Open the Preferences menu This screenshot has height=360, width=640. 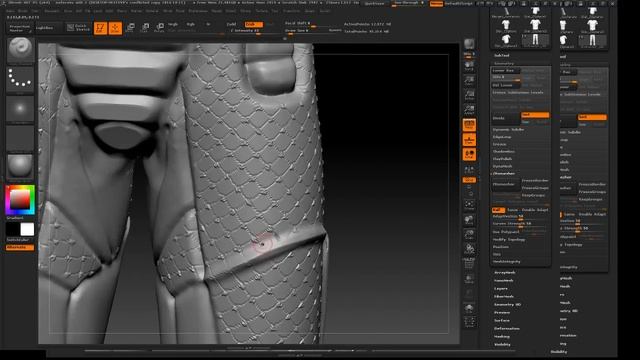click(x=198, y=11)
